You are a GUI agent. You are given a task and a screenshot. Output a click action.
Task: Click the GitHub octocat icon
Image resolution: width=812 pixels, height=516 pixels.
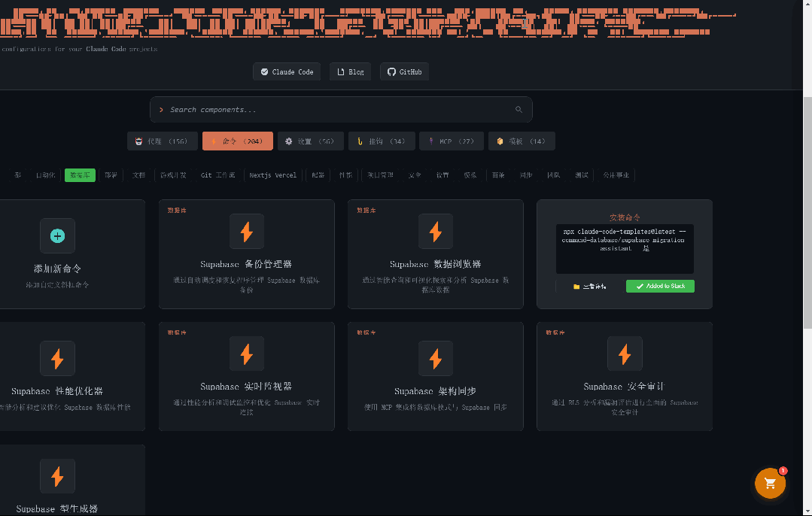click(391, 72)
